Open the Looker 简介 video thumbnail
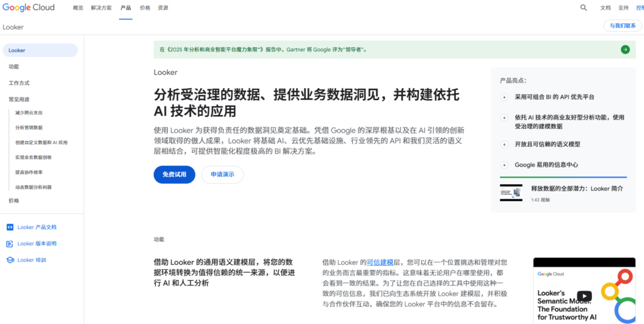Screen dimensions: 644x324 pyautogui.click(x=511, y=193)
